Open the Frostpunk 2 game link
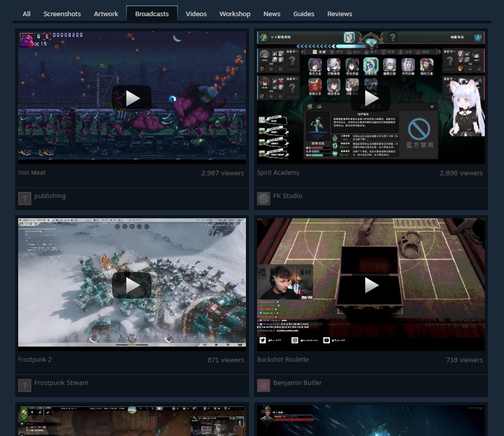The width and height of the screenshot is (504, 436). (x=35, y=360)
